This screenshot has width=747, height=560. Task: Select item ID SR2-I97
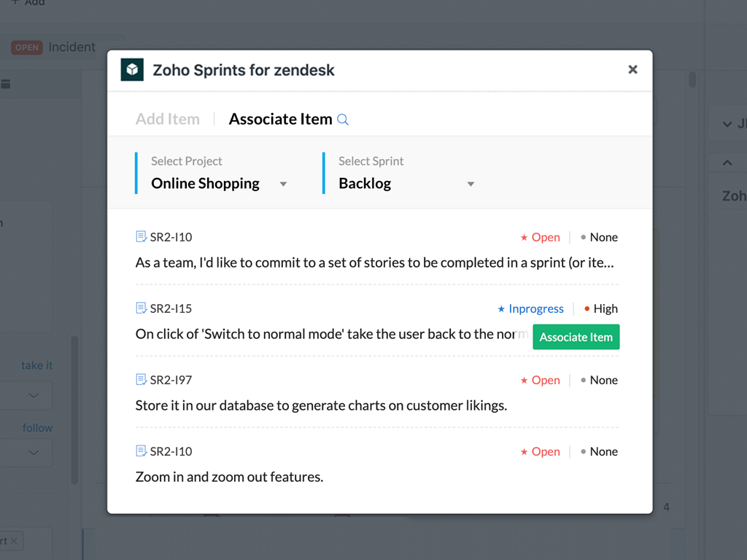(171, 380)
